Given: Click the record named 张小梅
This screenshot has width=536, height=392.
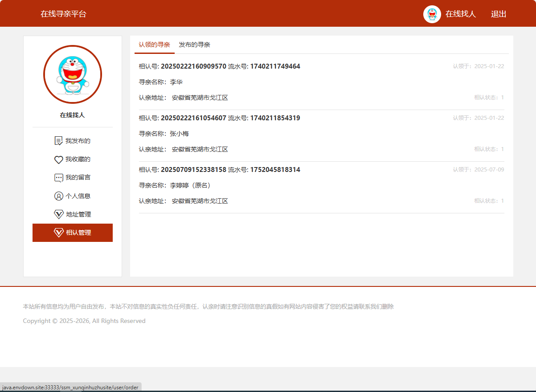Looking at the screenshot, I should point(179,133).
